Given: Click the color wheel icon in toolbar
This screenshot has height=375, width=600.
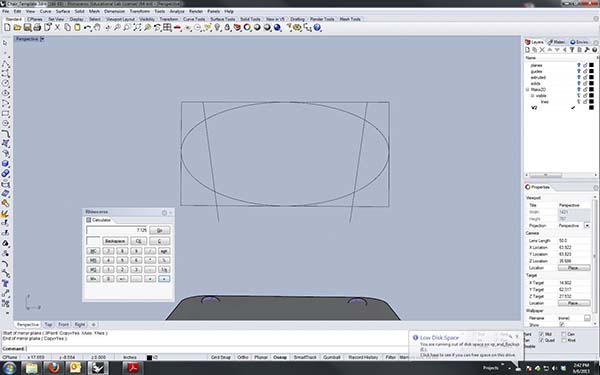Looking at the screenshot, I should tap(247, 28).
